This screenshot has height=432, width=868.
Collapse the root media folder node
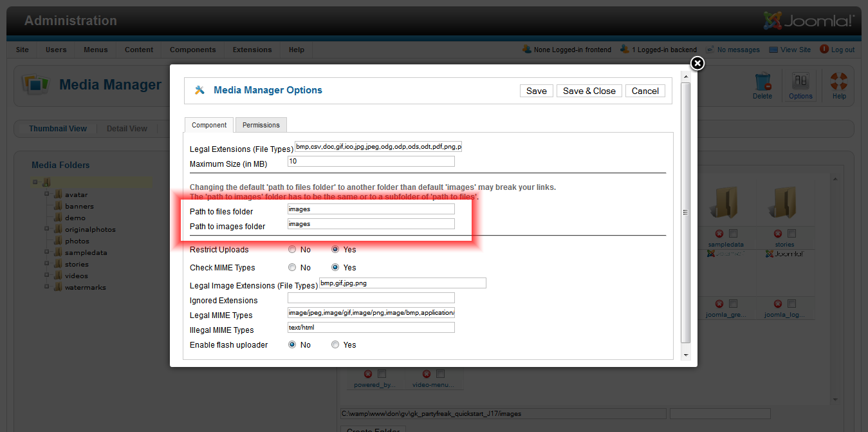pyautogui.click(x=35, y=183)
